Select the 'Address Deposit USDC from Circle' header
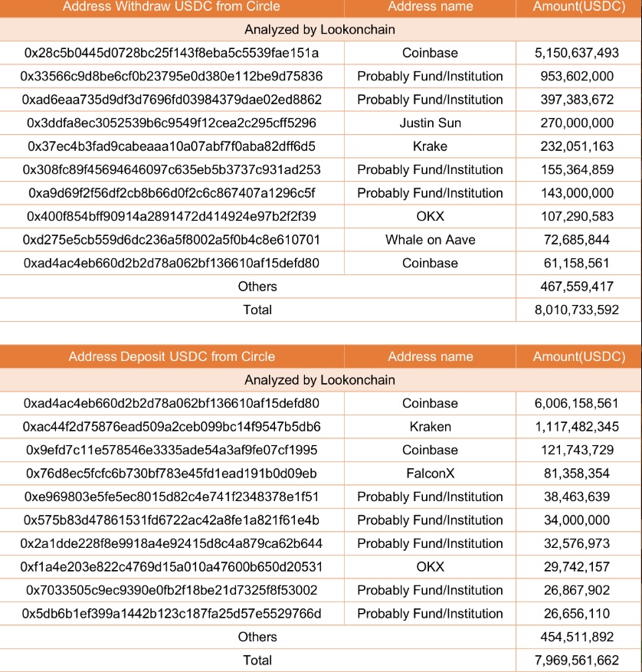 coord(172,356)
